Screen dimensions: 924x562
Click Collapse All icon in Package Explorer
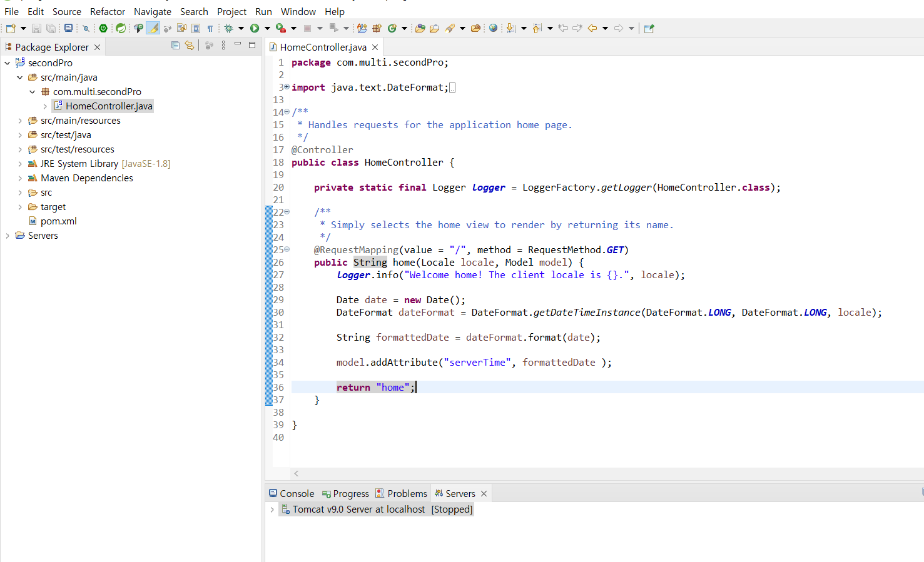175,46
